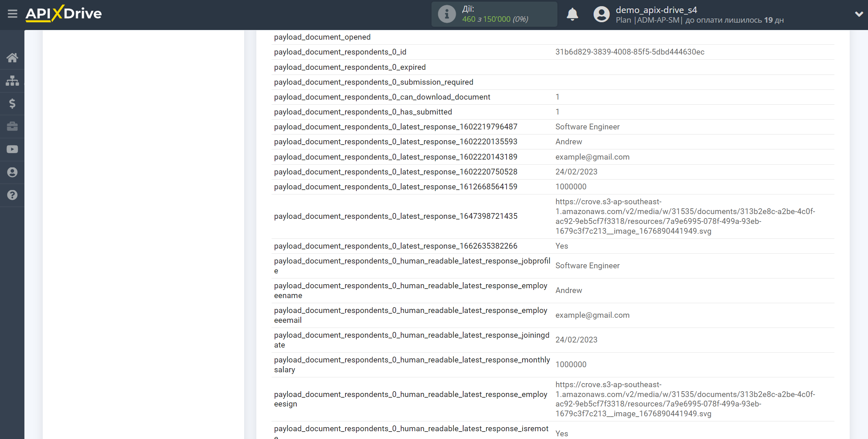Viewport: 868px width, 439px height.
Task: Click the actions counter 460 of 150'000
Action: (x=495, y=19)
